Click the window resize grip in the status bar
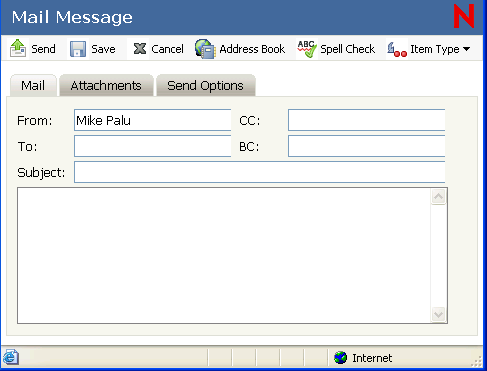 click(477, 362)
